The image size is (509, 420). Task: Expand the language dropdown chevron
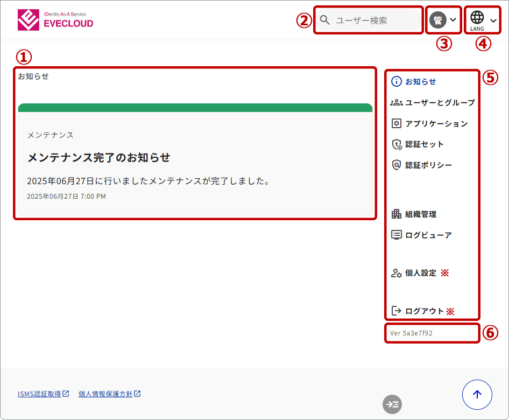coord(493,20)
